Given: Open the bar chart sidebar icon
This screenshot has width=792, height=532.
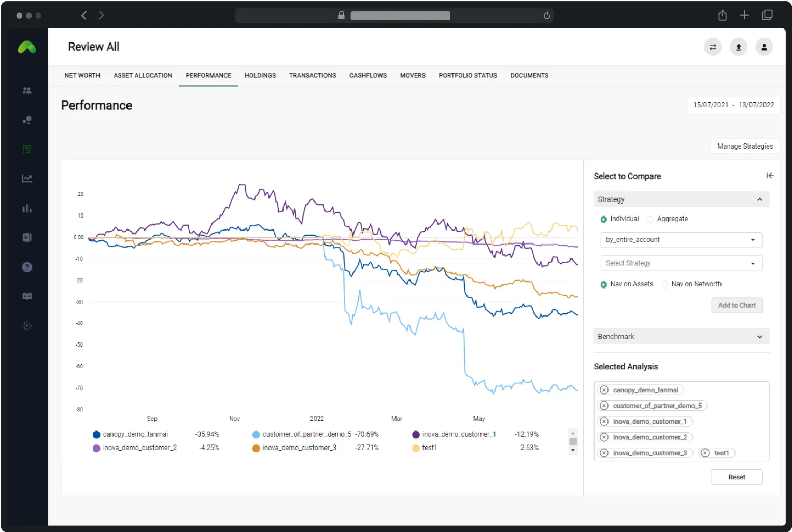Looking at the screenshot, I should click(x=27, y=208).
